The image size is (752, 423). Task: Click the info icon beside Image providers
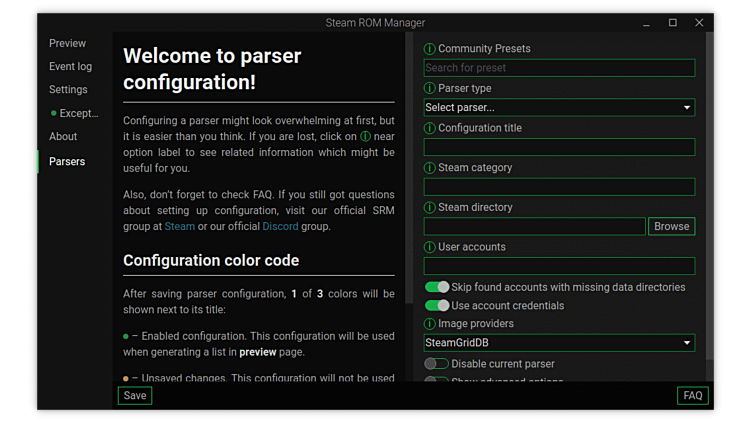coord(429,324)
